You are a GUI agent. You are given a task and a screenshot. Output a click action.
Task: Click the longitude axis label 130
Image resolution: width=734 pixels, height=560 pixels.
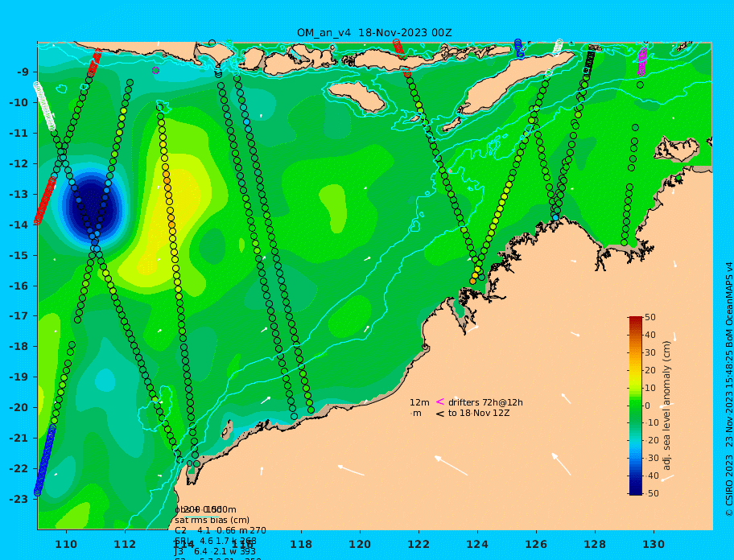pos(654,544)
